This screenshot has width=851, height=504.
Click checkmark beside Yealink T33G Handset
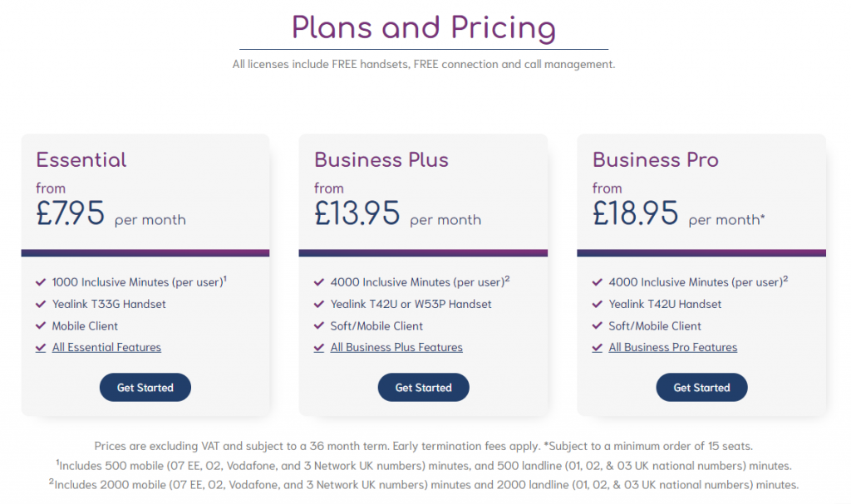[x=41, y=304]
